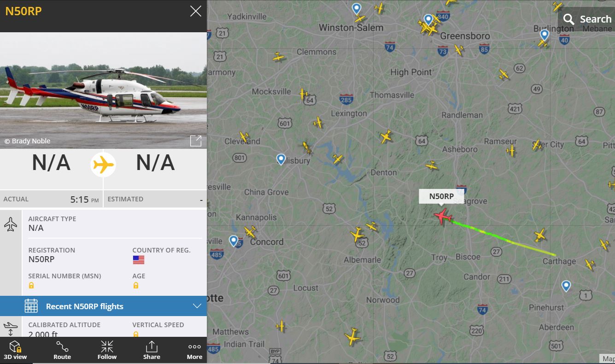Click the green flight trail line

tap(502, 238)
